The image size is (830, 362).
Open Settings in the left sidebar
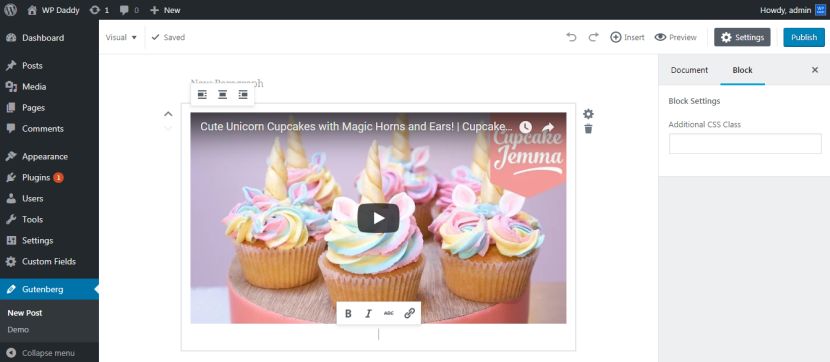[49, 240]
